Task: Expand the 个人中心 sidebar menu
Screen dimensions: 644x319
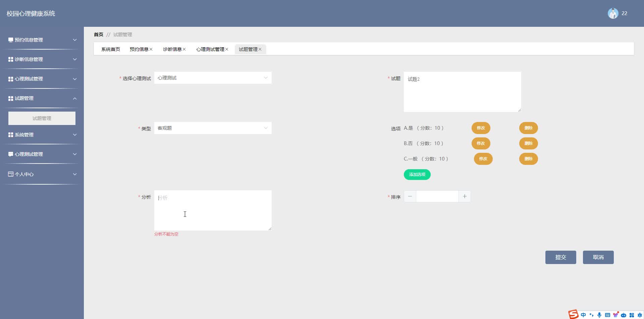Action: coord(42,174)
